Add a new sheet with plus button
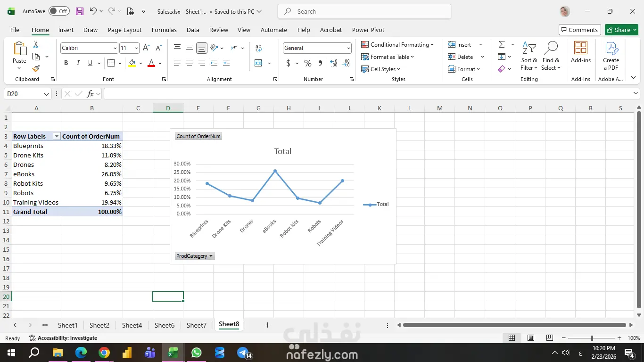The image size is (644, 362). (x=267, y=325)
